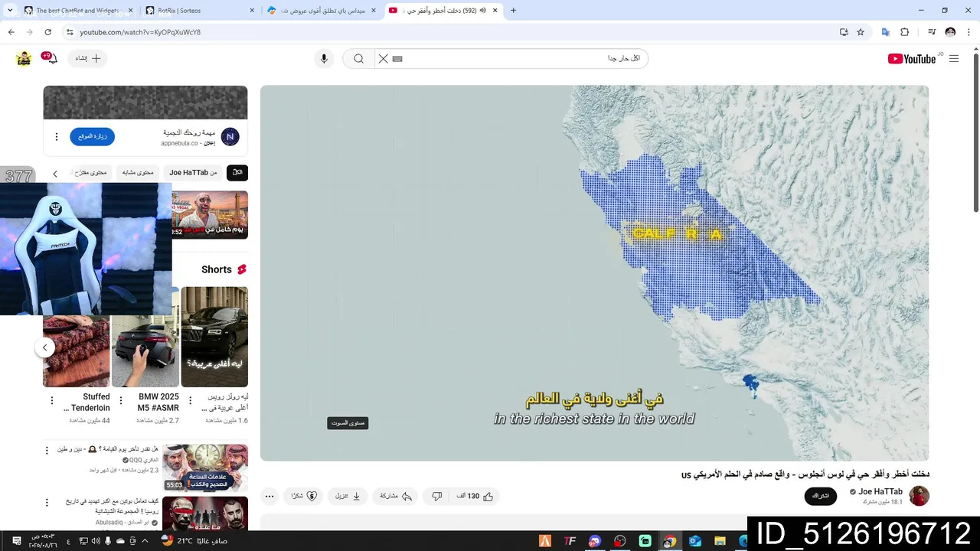Open options for the Rolls Royce Short
The width and height of the screenshot is (980, 551).
(x=191, y=401)
